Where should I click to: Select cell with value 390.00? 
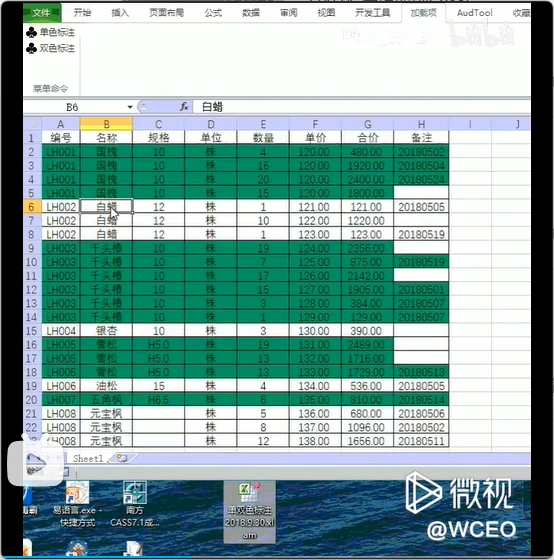[x=367, y=331]
